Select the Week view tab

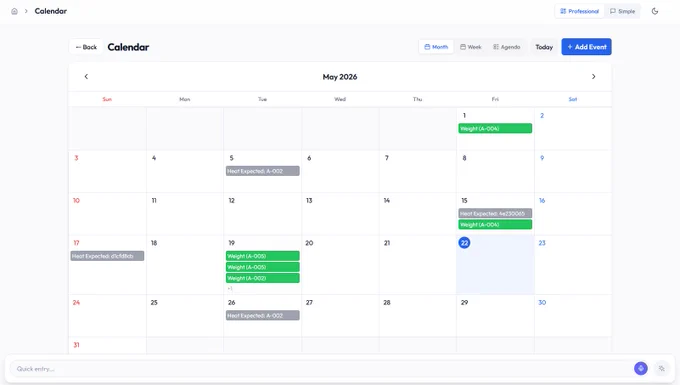pyautogui.click(x=471, y=47)
